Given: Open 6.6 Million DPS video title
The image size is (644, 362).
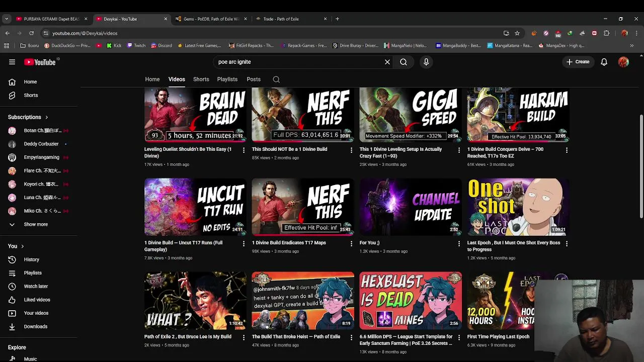Looking at the screenshot, I should 406,340.
